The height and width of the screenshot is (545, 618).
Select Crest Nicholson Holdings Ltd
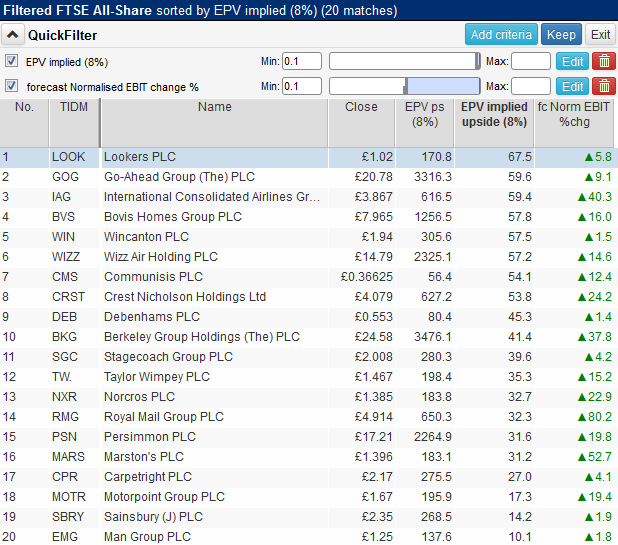click(x=307, y=297)
